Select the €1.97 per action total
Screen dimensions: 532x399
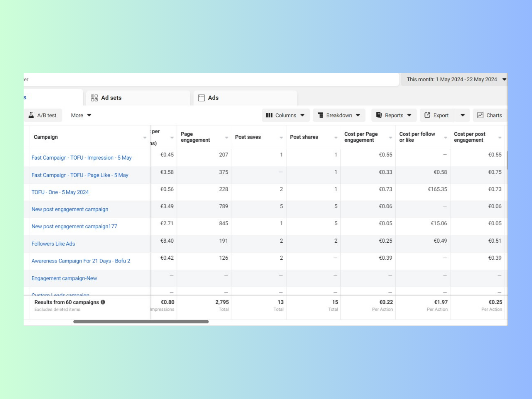(441, 302)
